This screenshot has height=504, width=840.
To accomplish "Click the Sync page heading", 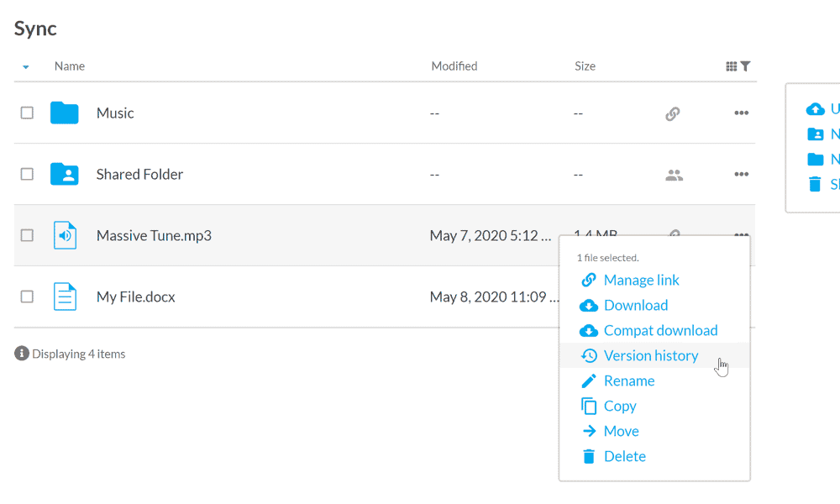I will tap(35, 29).
